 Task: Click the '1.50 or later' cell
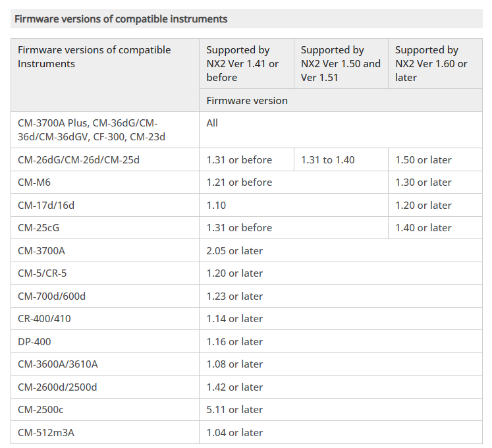tap(424, 160)
